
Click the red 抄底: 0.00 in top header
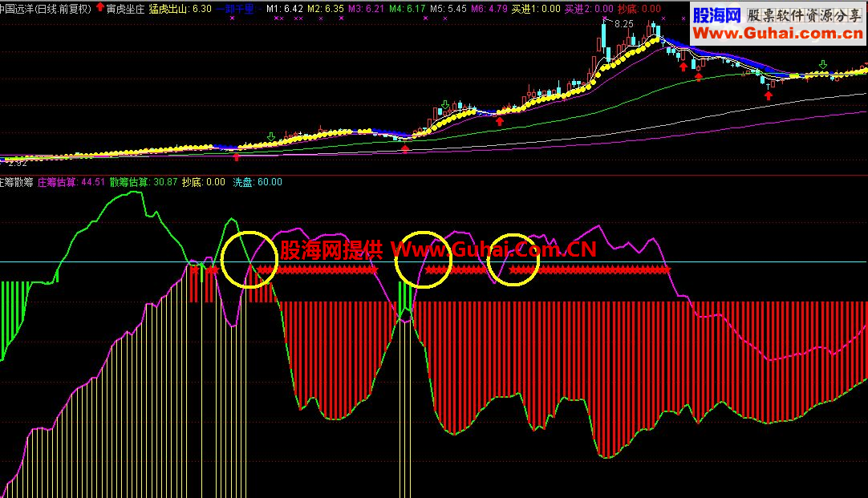point(639,9)
